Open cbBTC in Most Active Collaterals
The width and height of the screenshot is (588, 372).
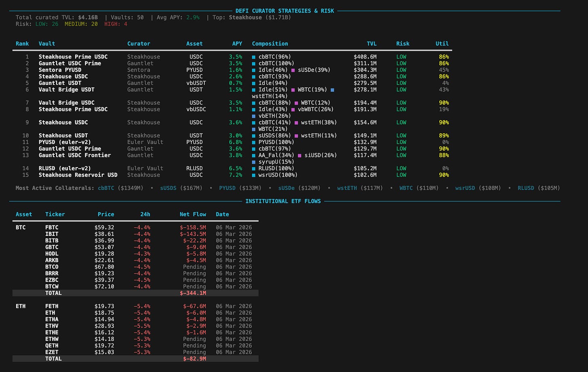point(106,188)
